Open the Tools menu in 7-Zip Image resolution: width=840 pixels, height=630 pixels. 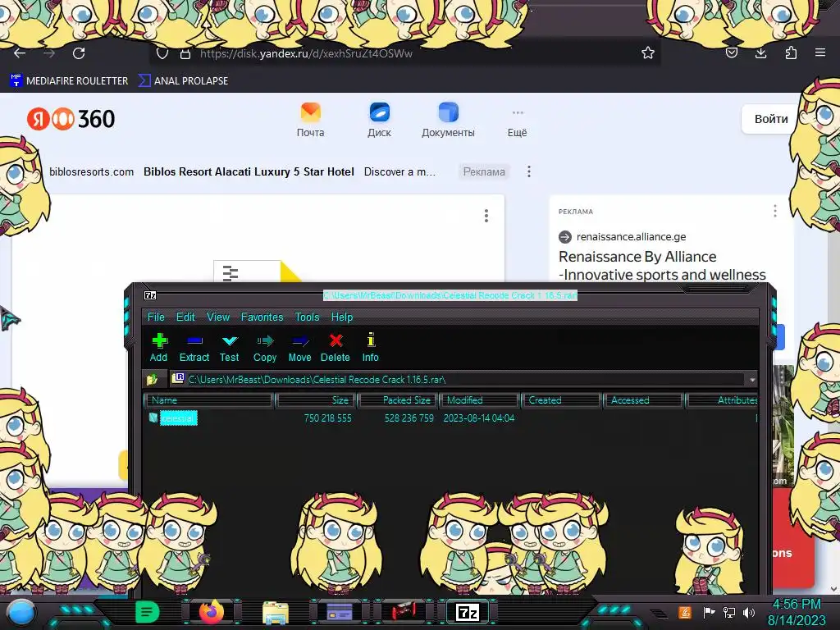click(x=307, y=317)
